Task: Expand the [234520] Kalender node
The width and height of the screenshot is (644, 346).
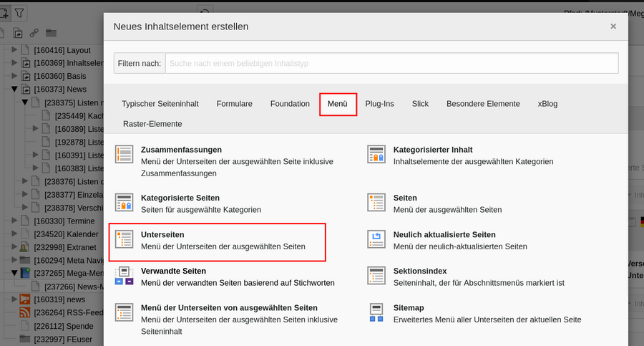Action: 14,234
